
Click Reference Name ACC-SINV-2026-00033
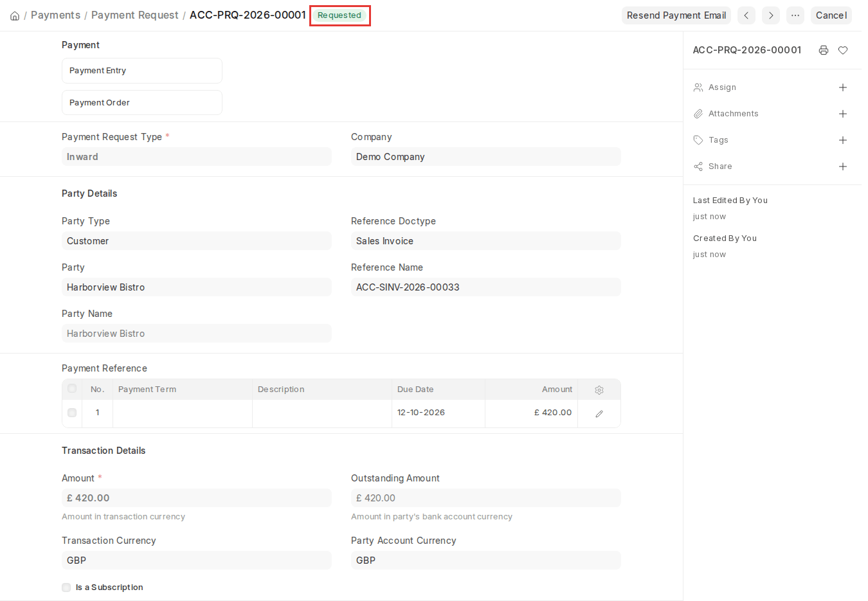(486, 287)
